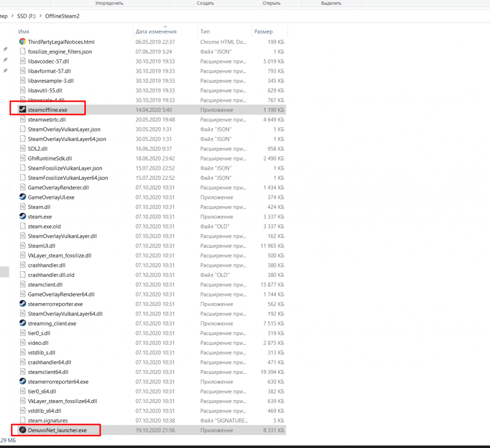Sort by the Дата изменения column header
Viewport: 490px width, 448px height.
(x=156, y=32)
